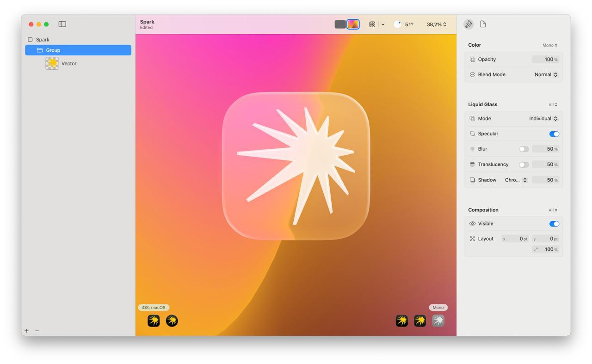The height and width of the screenshot is (364, 592).
Task: Select the Group folder row
Action: (78, 50)
